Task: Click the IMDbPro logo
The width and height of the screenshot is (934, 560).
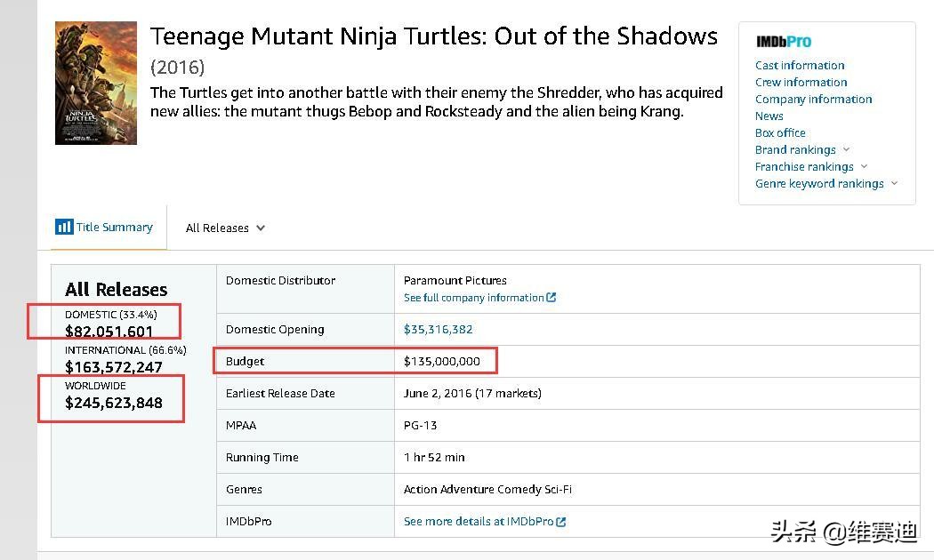Action: pos(783,42)
